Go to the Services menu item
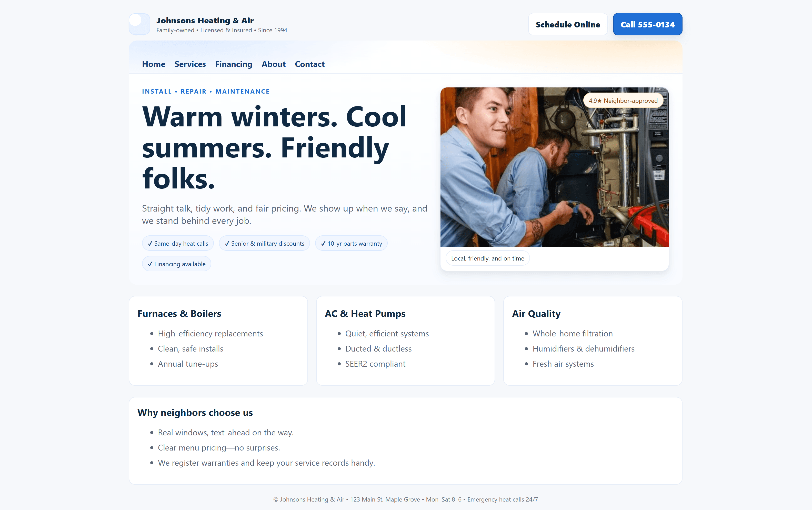The image size is (812, 510). [190, 64]
